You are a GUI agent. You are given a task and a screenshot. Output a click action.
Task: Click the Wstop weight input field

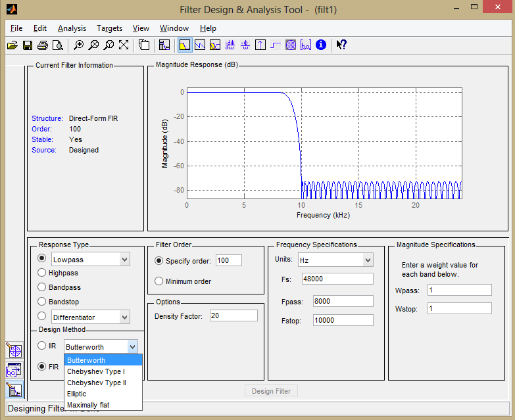(460, 308)
